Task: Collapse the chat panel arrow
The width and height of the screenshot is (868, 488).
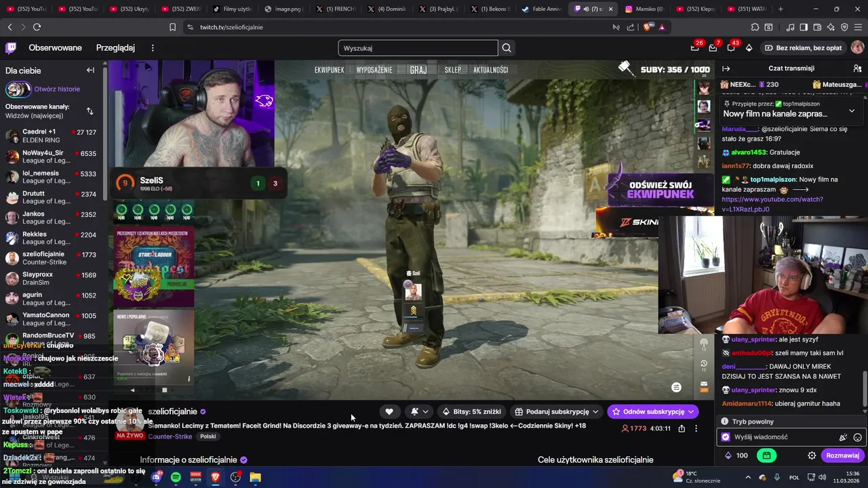Action: click(x=726, y=68)
